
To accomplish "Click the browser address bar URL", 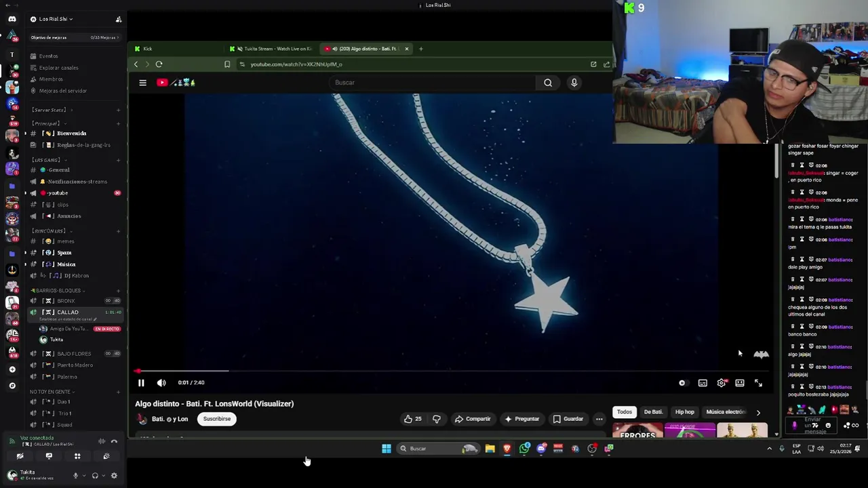I will [296, 64].
